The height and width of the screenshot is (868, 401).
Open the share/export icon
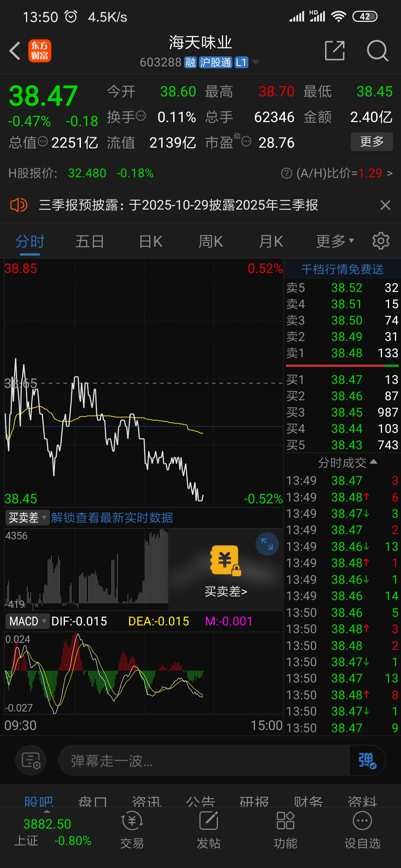point(335,50)
